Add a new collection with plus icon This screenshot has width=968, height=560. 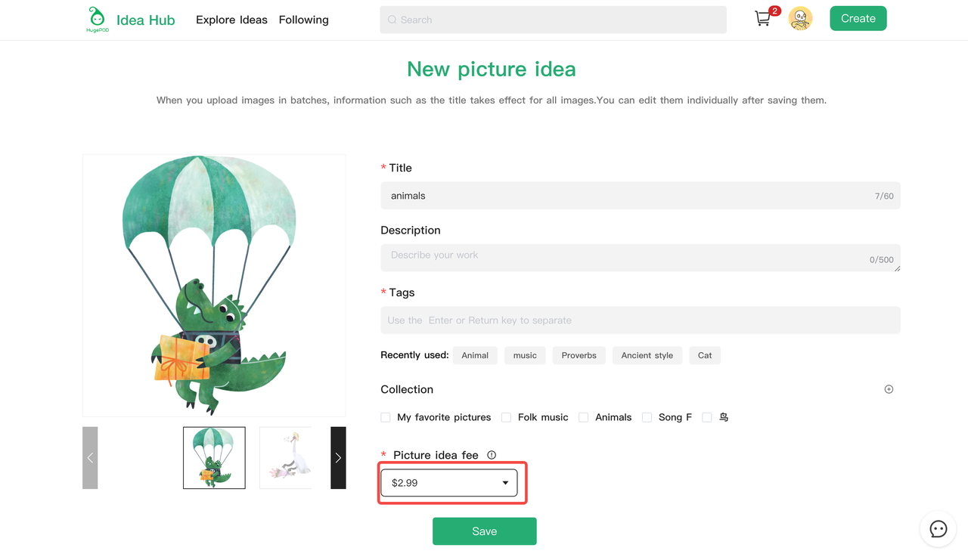pos(889,389)
